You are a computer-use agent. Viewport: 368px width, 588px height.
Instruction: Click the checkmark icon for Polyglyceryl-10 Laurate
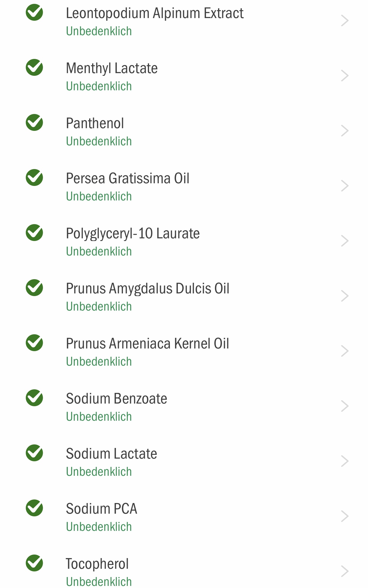click(34, 233)
